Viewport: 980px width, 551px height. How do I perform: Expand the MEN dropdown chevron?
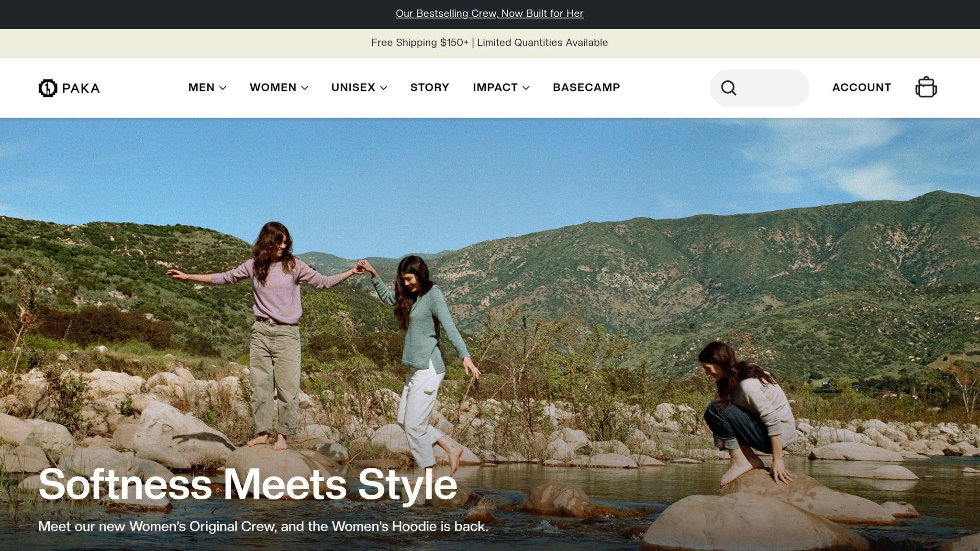pyautogui.click(x=223, y=88)
